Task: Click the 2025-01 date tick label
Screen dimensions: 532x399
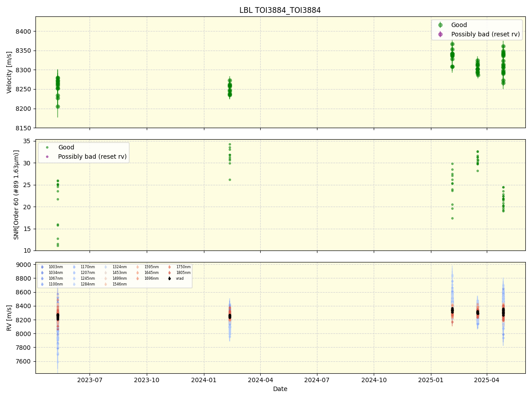Action: [x=431, y=380]
